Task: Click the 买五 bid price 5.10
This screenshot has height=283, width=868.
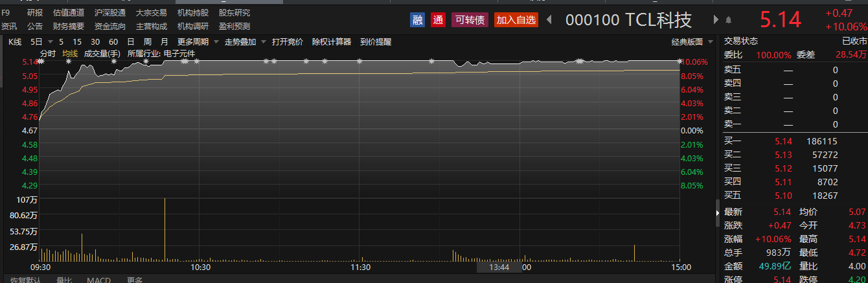Action: point(784,196)
